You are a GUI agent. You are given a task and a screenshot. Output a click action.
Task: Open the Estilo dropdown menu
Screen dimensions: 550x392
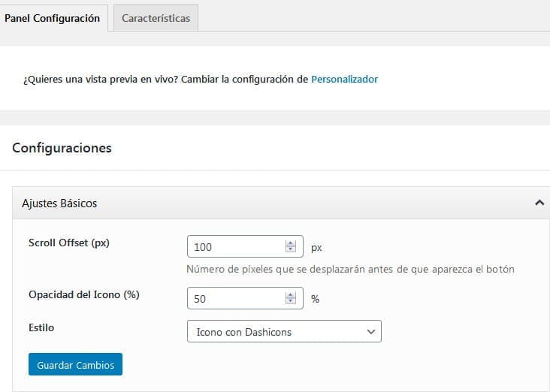(283, 331)
